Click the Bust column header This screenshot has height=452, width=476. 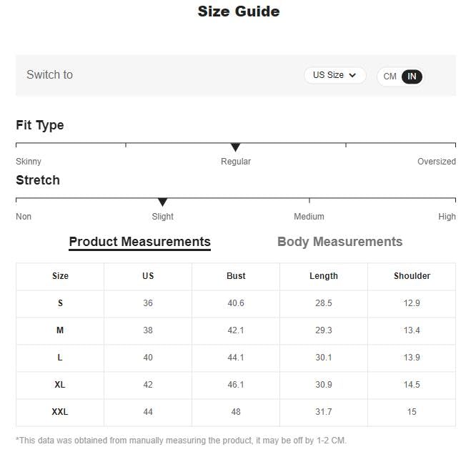pyautogui.click(x=236, y=276)
